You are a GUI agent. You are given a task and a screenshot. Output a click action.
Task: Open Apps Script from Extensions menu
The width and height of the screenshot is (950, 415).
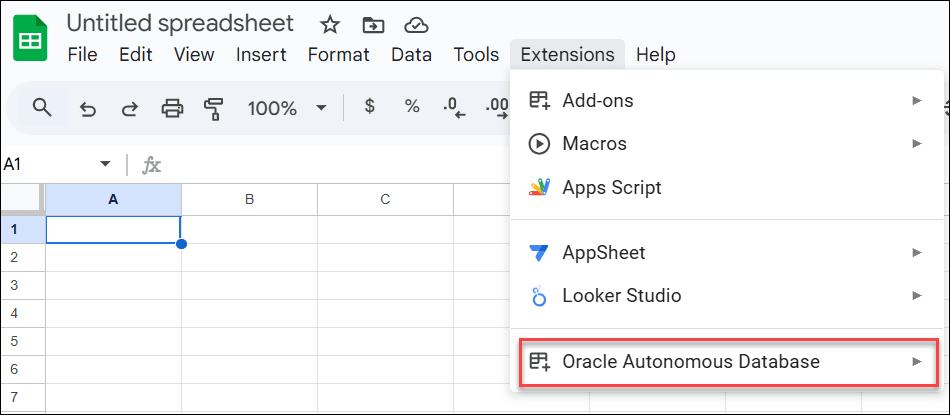tap(611, 187)
